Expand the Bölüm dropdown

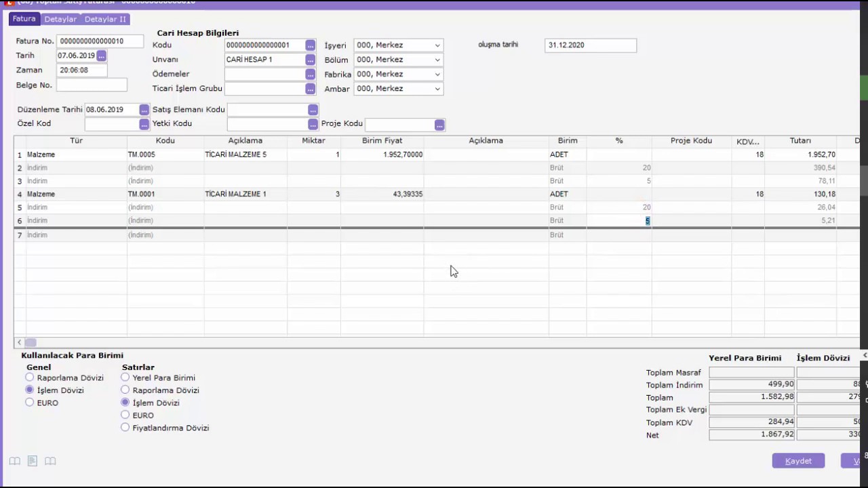pos(437,60)
